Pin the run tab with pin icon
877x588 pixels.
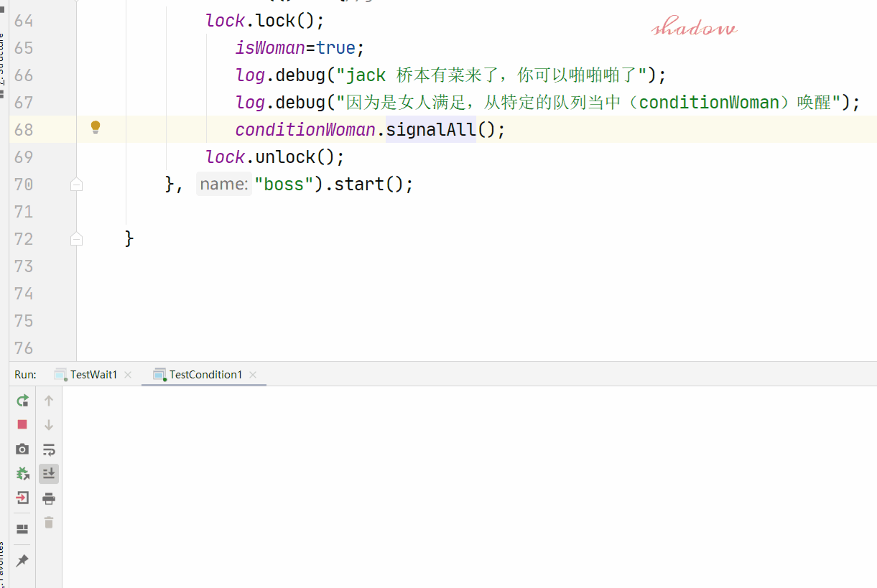pos(22,560)
